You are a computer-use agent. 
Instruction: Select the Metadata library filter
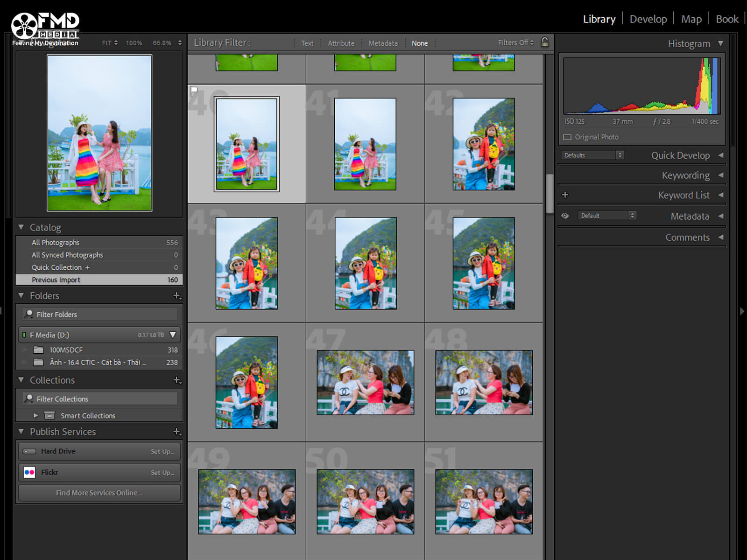(383, 43)
